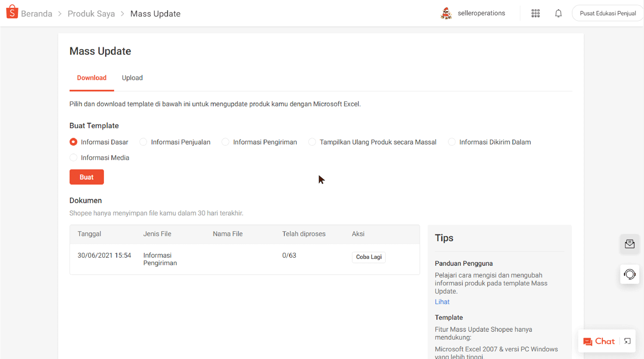
Task: Choose the Informasi Pengiriman radio option
Action: click(225, 142)
